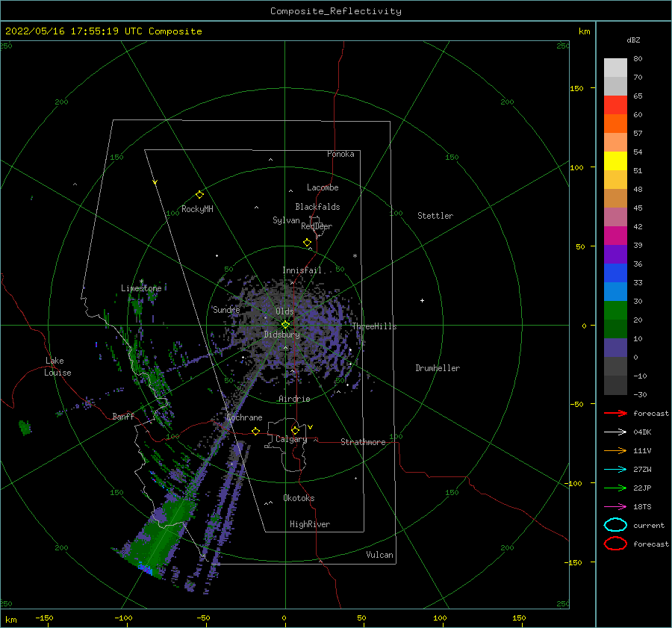672x628 pixels.
Task: Click the Okotoks label
Action: point(299,498)
